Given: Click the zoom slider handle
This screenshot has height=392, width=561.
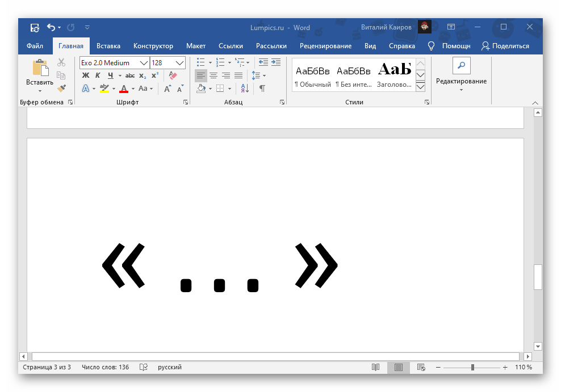Looking at the screenshot, I should point(472,368).
